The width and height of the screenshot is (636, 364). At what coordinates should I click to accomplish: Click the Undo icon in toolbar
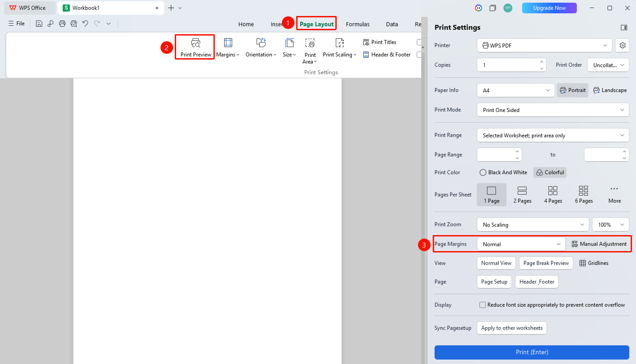tap(85, 24)
